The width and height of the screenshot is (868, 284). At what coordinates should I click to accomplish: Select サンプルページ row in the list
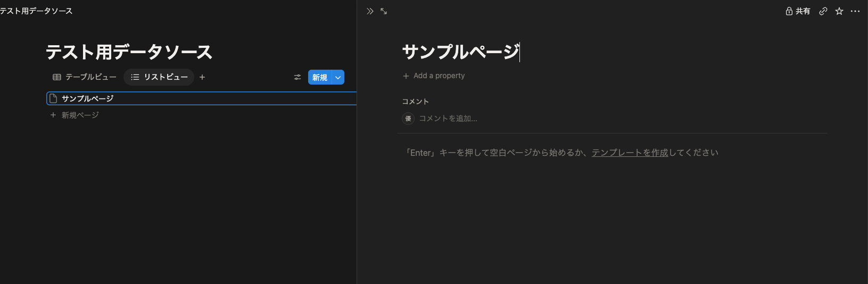202,98
